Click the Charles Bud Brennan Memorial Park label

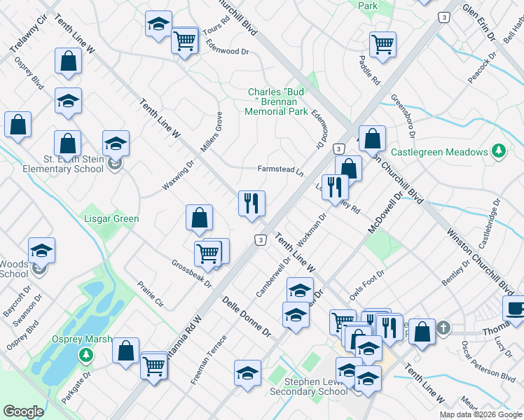click(276, 101)
